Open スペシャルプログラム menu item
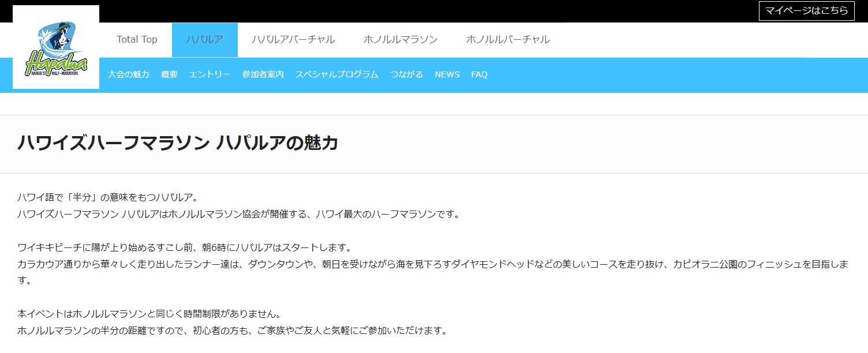This screenshot has width=868, height=353. tap(337, 74)
